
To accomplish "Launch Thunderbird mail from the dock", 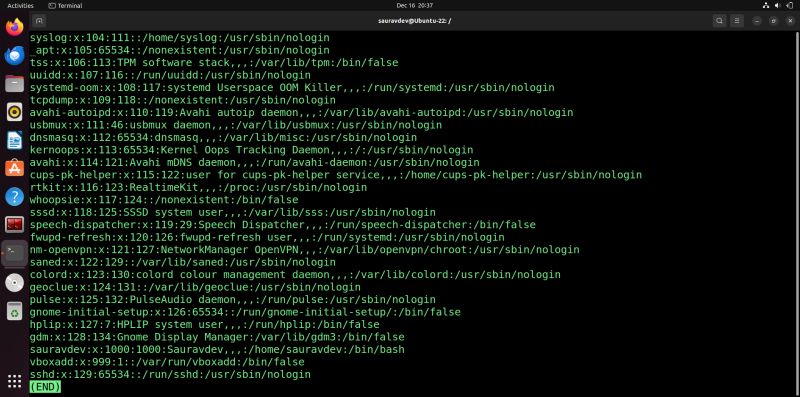I will (14, 55).
